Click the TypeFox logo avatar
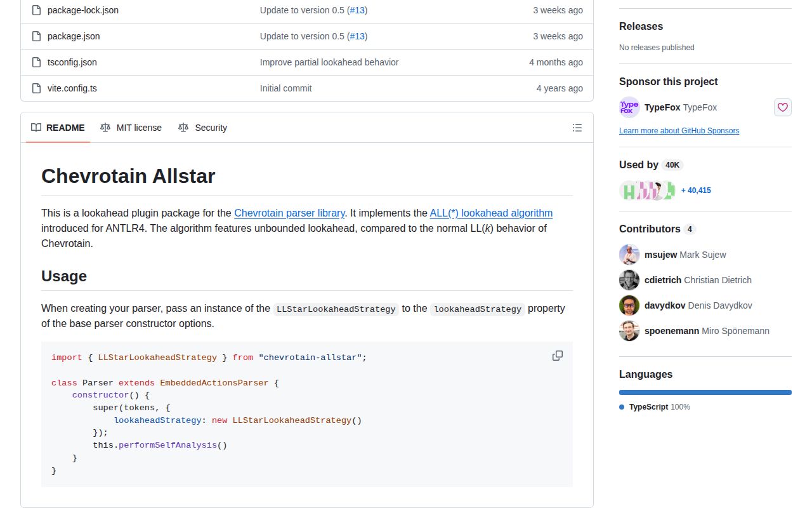The height and width of the screenshot is (508, 812). click(629, 107)
